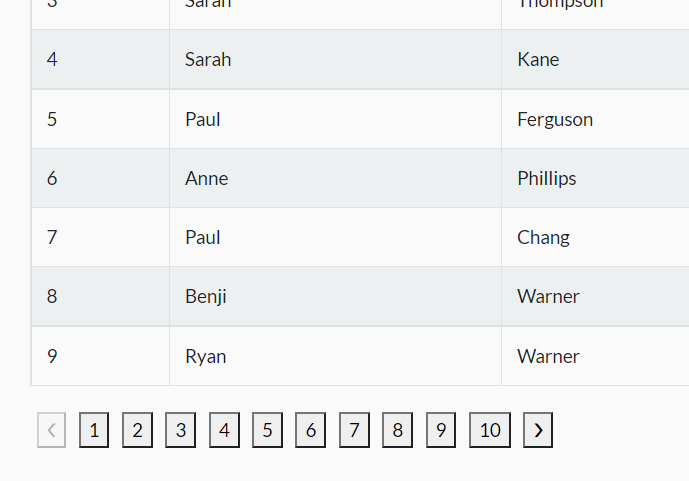The height and width of the screenshot is (481, 689).
Task: Jump to page 9
Action: (441, 430)
